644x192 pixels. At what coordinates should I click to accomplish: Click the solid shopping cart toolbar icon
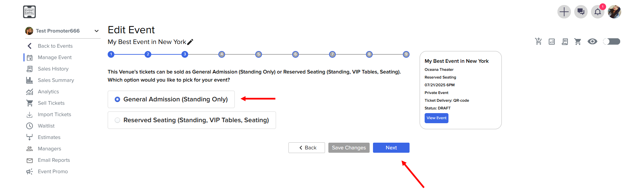pos(578,42)
